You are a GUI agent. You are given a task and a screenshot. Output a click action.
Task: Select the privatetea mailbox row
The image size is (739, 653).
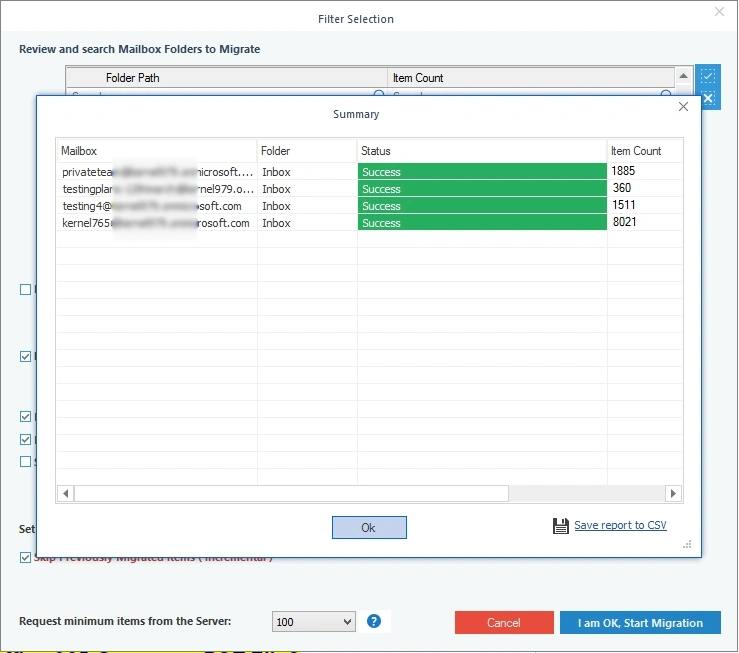(370, 172)
